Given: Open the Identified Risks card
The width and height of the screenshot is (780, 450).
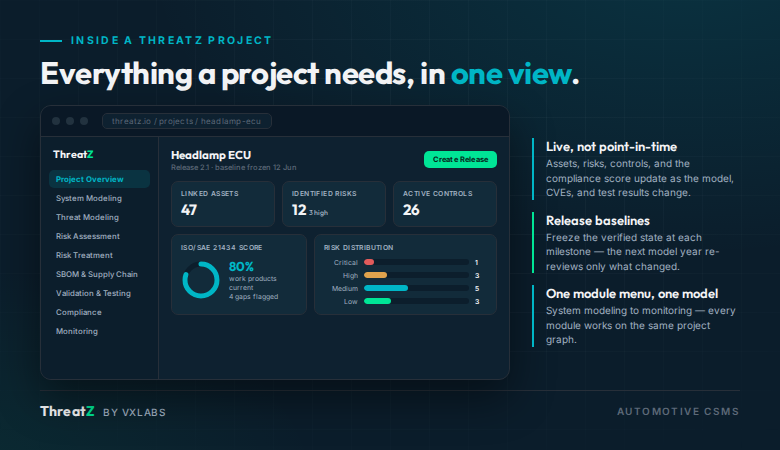Looking at the screenshot, I should tap(334, 204).
